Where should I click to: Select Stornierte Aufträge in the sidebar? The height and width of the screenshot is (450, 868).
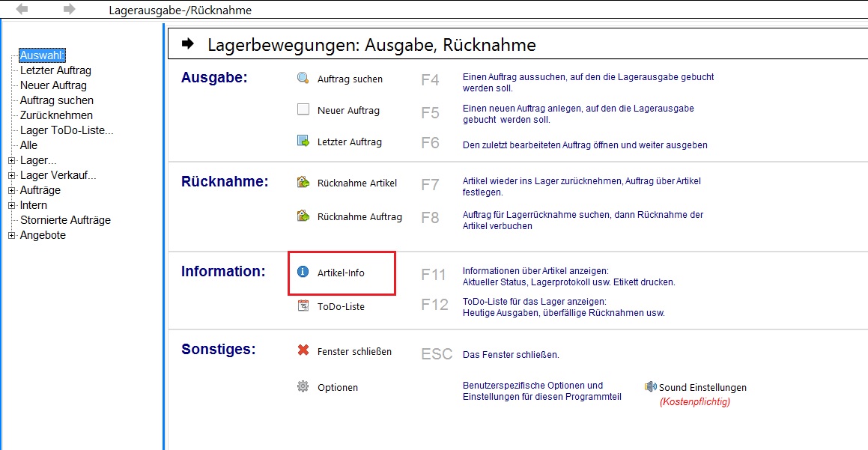tap(65, 219)
